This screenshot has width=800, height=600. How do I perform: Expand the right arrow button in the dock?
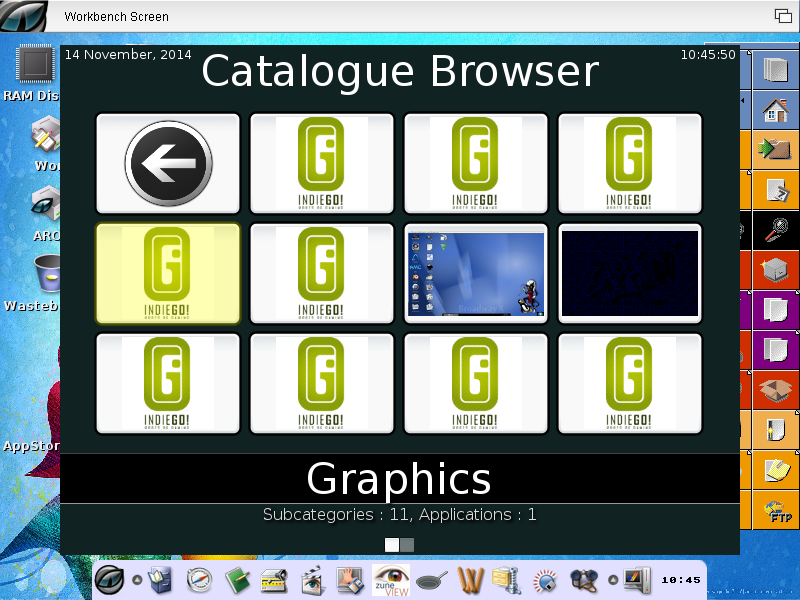click(x=613, y=580)
